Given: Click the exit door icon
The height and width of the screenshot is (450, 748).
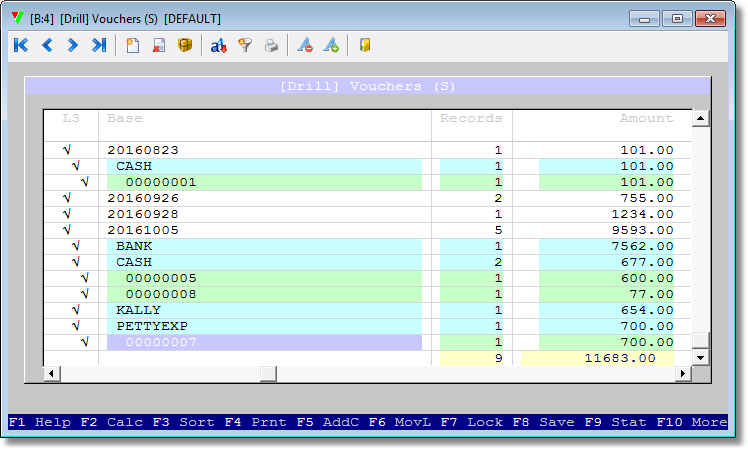Looking at the screenshot, I should click(365, 45).
